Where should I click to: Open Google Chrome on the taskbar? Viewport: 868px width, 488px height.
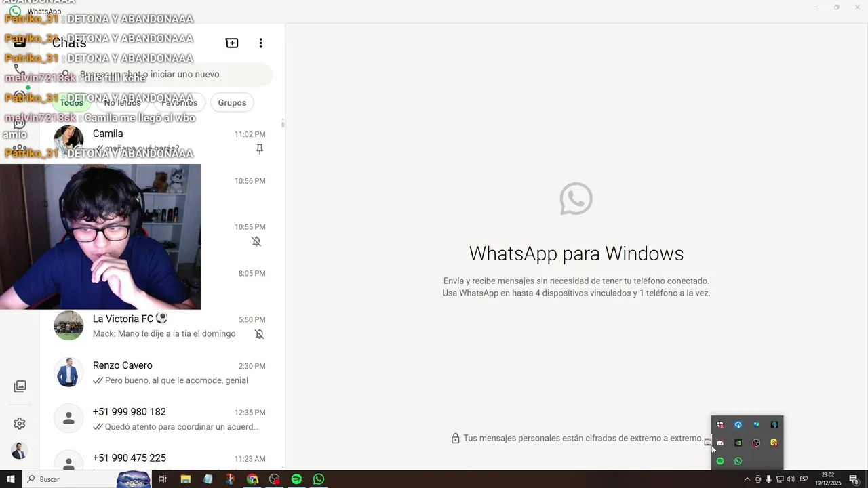click(252, 479)
